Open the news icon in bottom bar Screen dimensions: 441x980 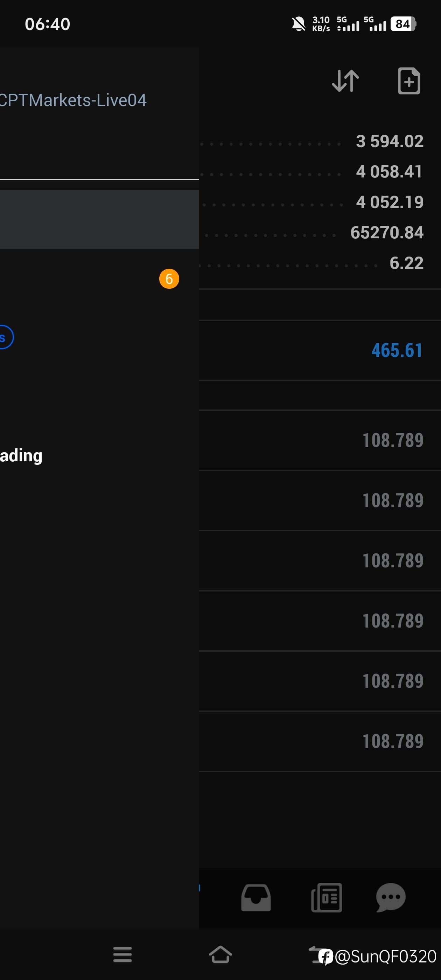coord(327,898)
